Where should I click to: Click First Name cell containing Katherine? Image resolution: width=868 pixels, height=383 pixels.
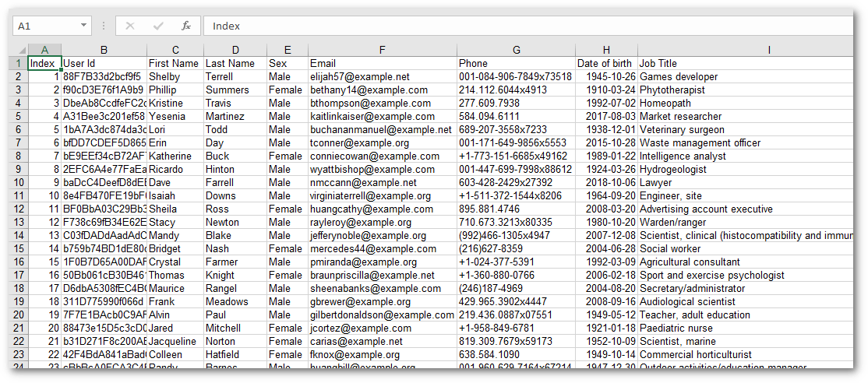[x=175, y=156]
